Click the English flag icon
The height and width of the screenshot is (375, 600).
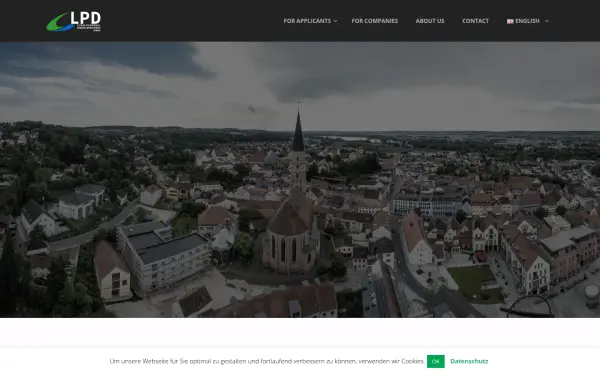510,21
